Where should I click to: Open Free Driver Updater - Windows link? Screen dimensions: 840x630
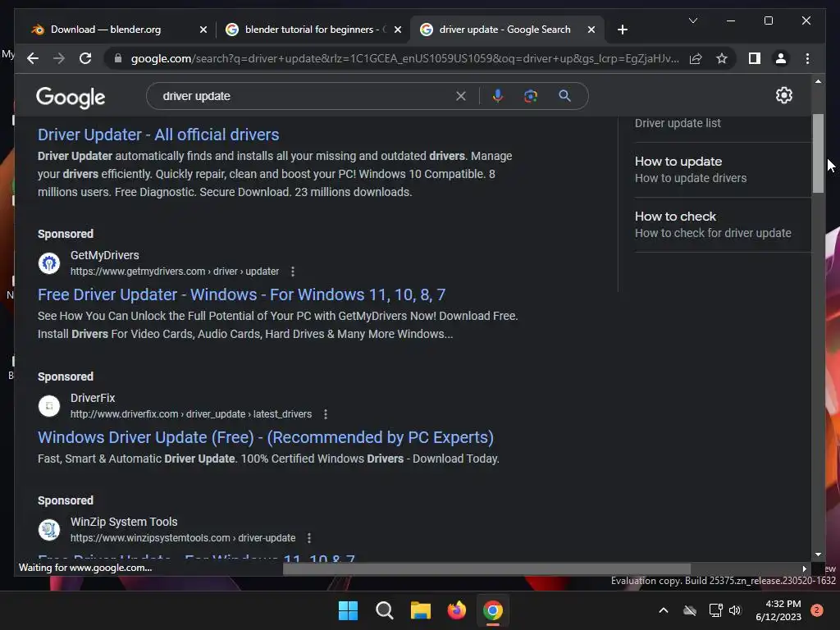[242, 294]
